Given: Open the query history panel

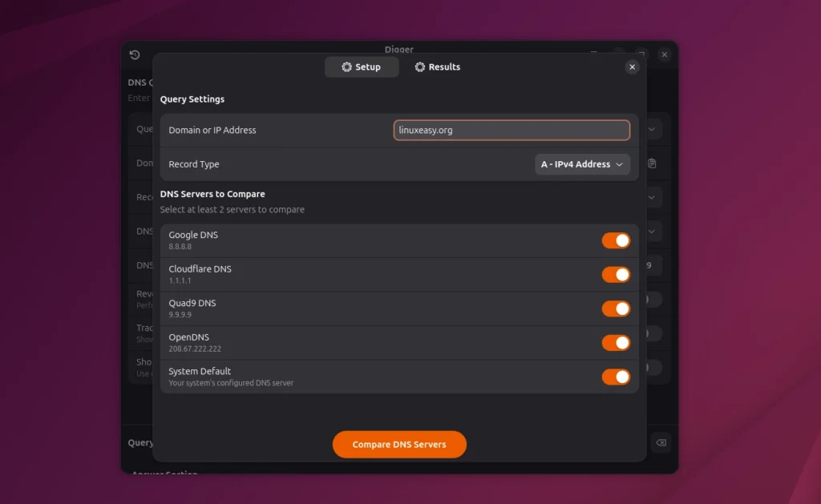Looking at the screenshot, I should point(135,55).
